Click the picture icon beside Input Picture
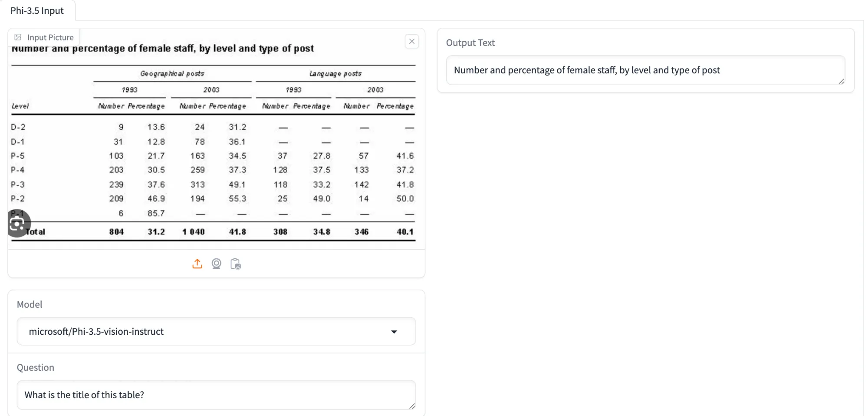 [18, 37]
